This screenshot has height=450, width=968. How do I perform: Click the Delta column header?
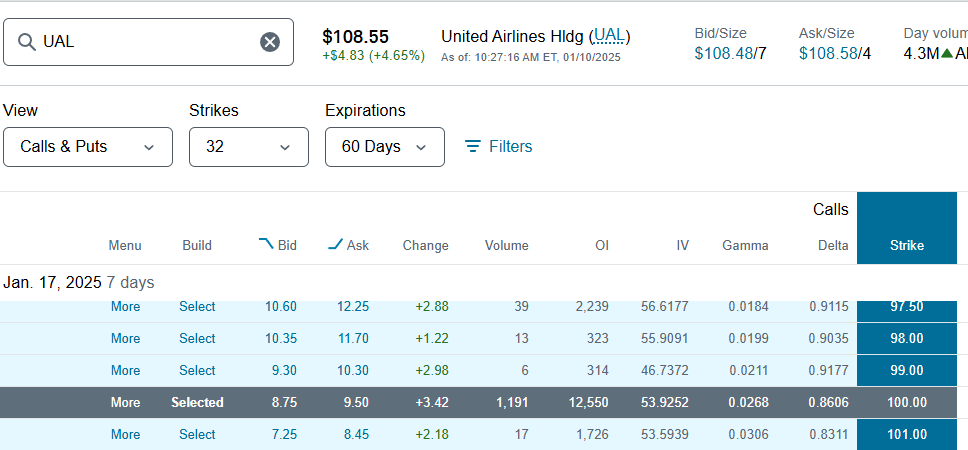[x=831, y=246]
